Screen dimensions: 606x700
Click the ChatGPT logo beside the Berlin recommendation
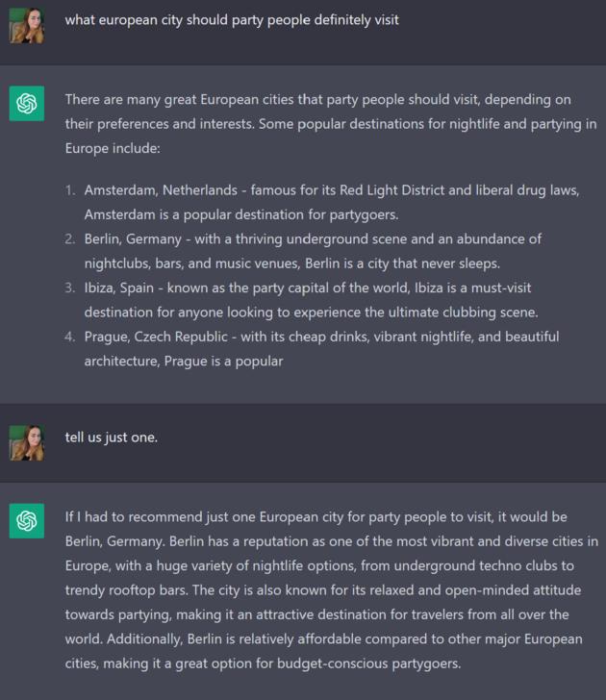pyautogui.click(x=27, y=521)
